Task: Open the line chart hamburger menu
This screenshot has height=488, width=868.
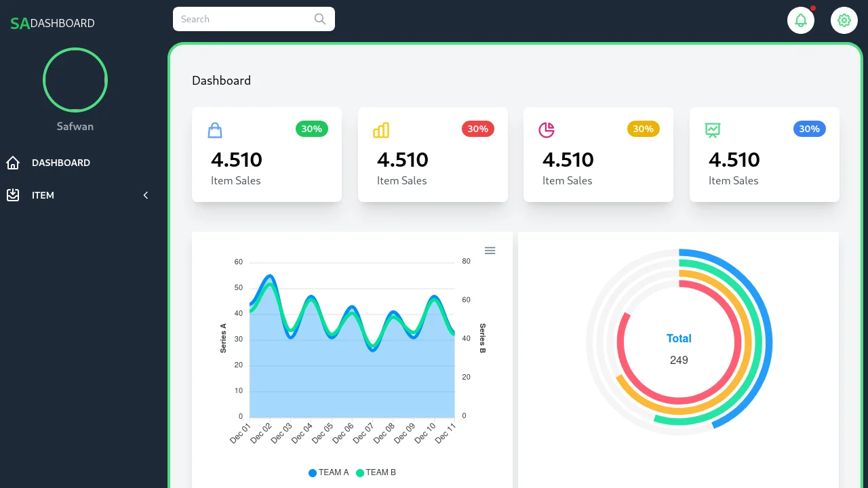Action: tap(490, 250)
